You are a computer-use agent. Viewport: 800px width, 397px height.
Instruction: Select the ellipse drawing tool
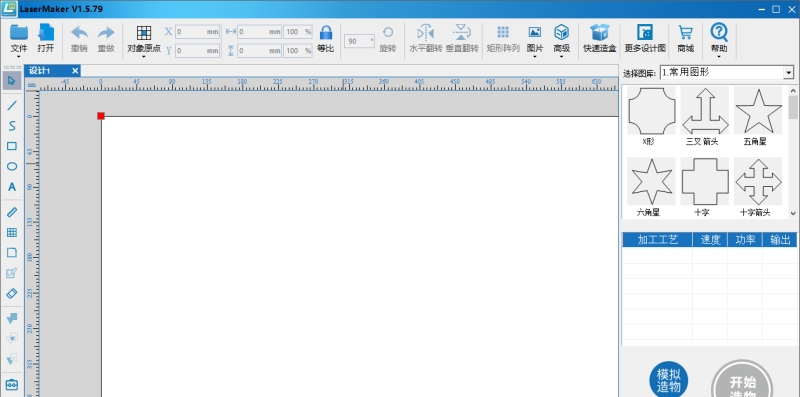(12, 166)
